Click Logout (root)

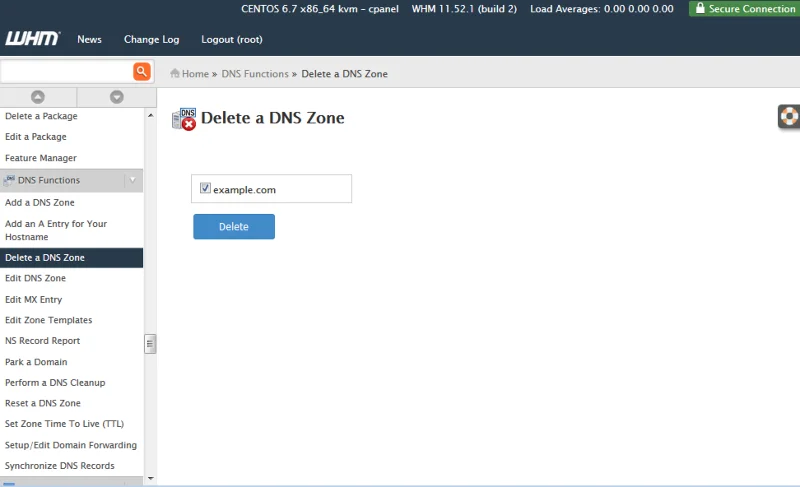(232, 39)
